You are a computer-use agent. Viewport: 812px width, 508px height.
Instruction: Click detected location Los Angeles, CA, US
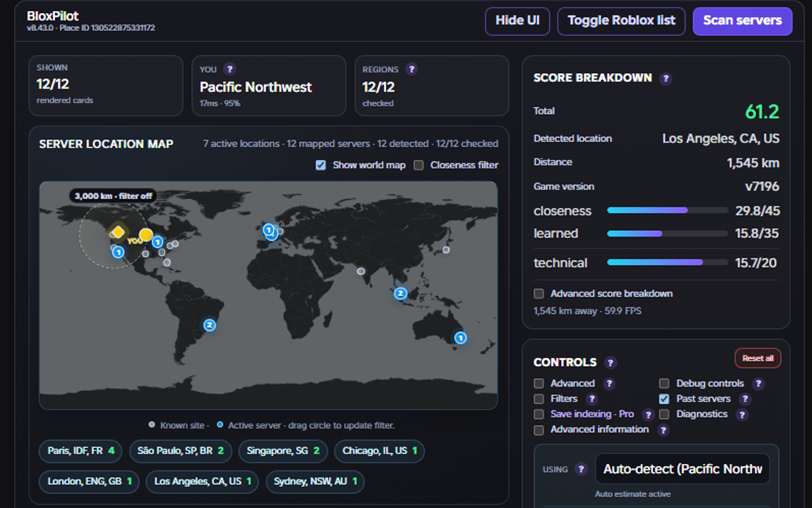coord(721,138)
